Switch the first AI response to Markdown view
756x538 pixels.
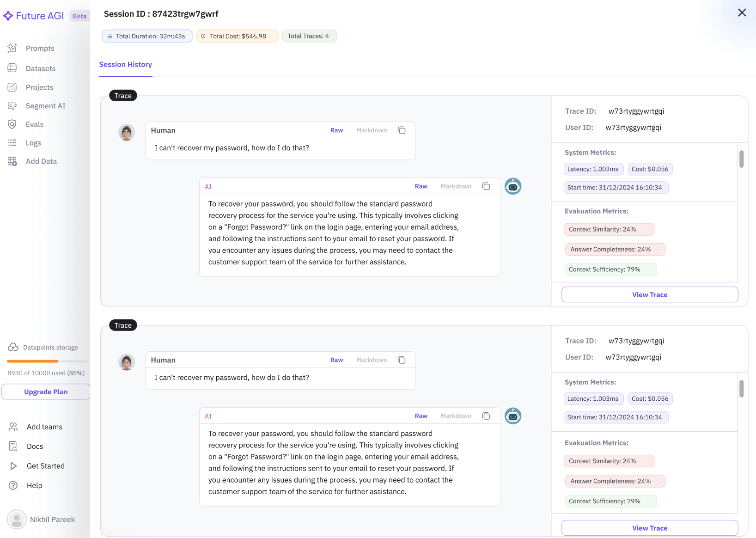coord(456,186)
